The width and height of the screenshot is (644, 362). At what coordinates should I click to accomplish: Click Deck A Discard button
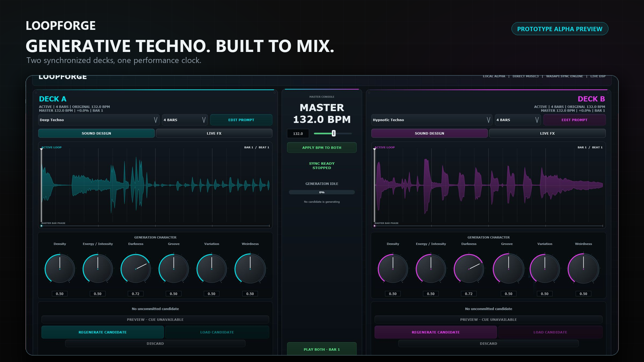coord(155,344)
